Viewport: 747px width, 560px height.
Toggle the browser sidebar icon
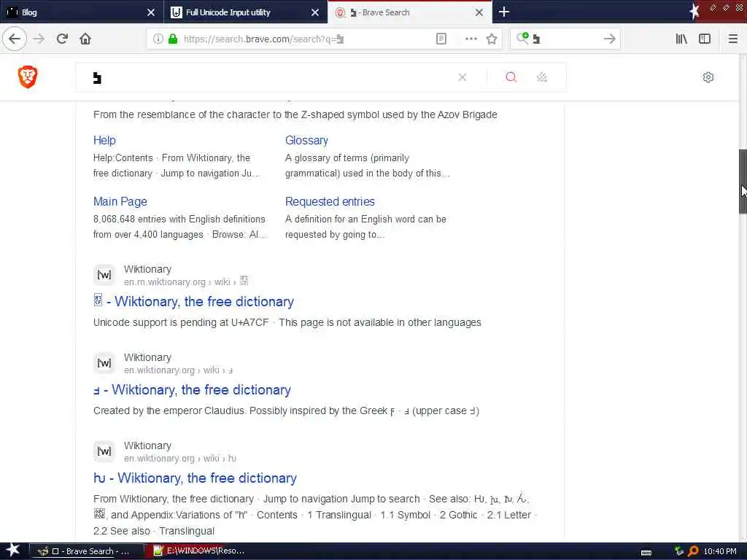click(705, 39)
